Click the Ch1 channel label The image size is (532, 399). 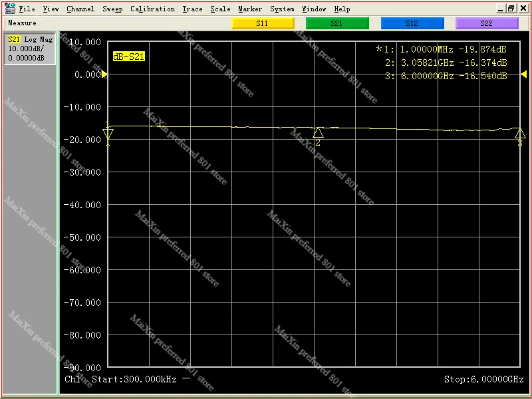click(72, 379)
